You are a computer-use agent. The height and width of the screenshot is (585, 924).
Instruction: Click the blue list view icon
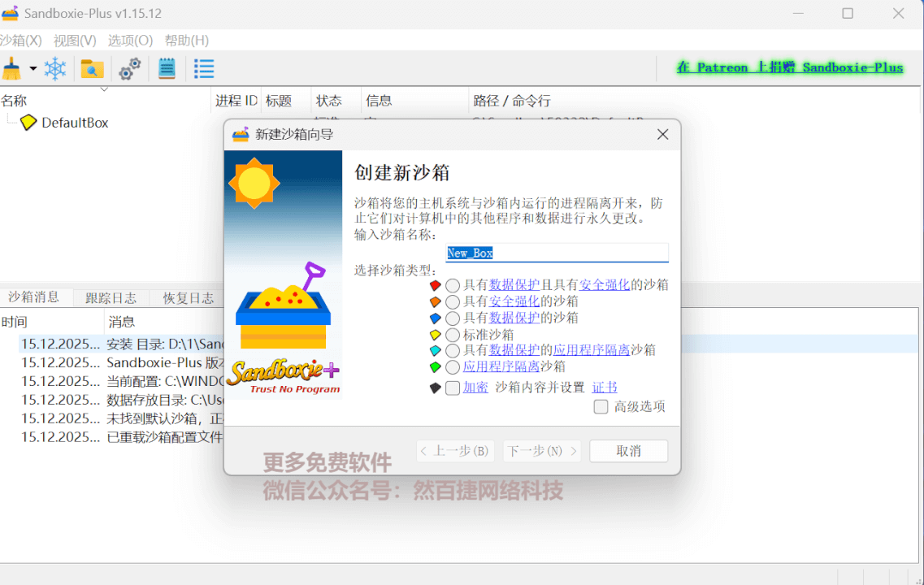click(x=203, y=69)
